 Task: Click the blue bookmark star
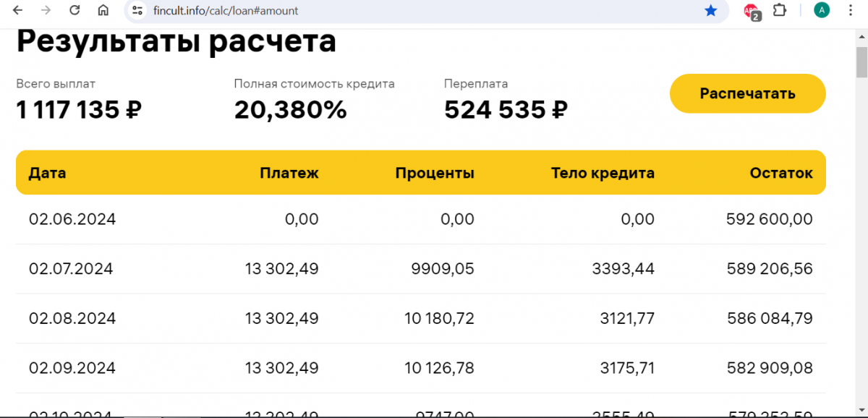(711, 11)
